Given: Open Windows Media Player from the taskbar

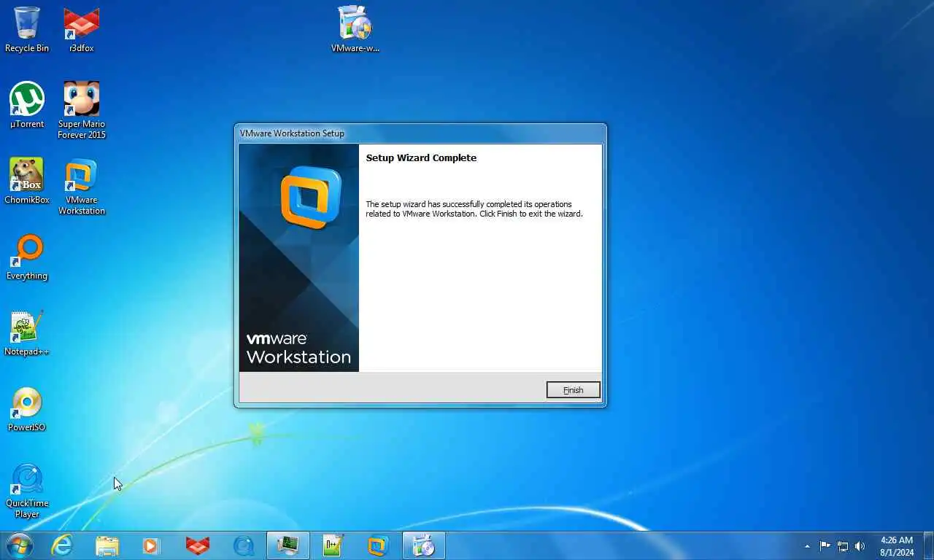Looking at the screenshot, I should click(x=151, y=545).
